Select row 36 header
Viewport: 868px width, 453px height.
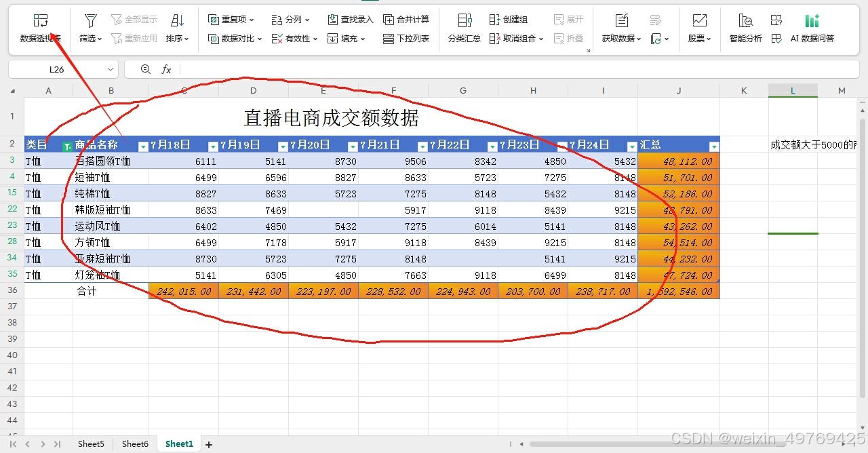click(x=12, y=290)
